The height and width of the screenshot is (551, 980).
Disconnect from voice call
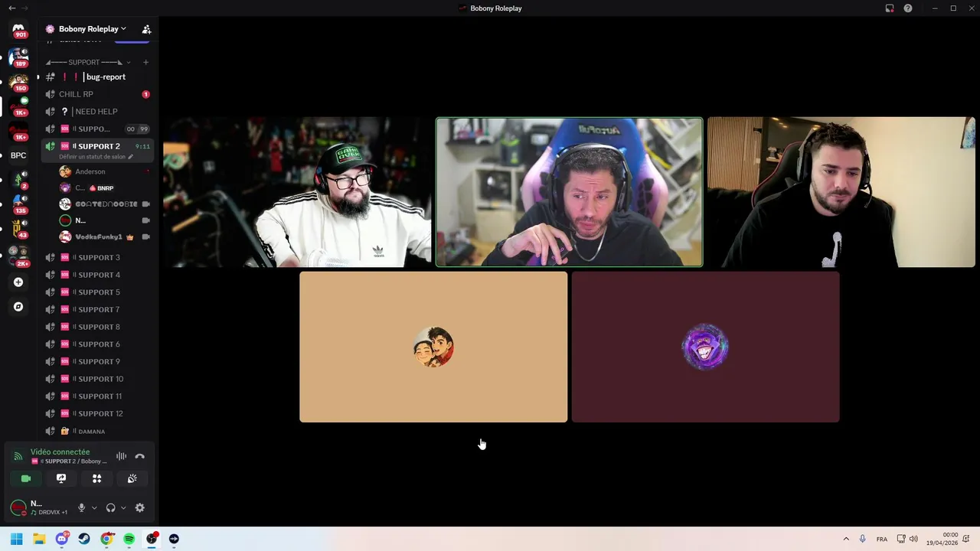(x=139, y=456)
